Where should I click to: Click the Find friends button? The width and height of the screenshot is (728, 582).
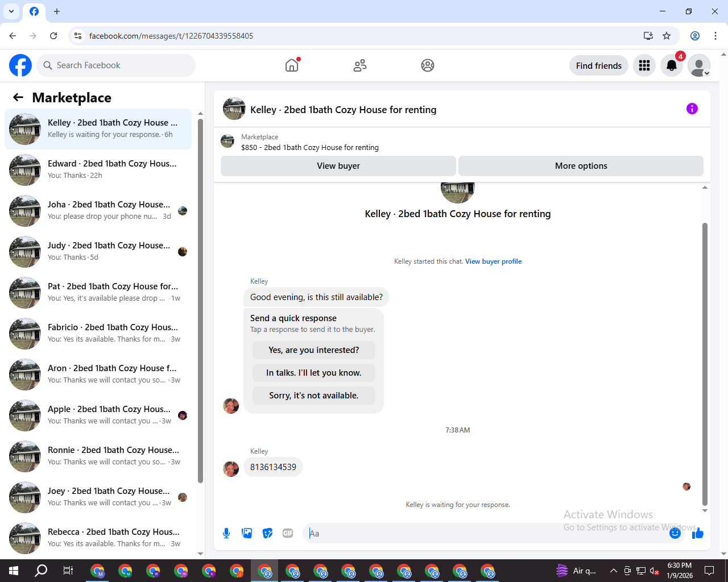599,65
